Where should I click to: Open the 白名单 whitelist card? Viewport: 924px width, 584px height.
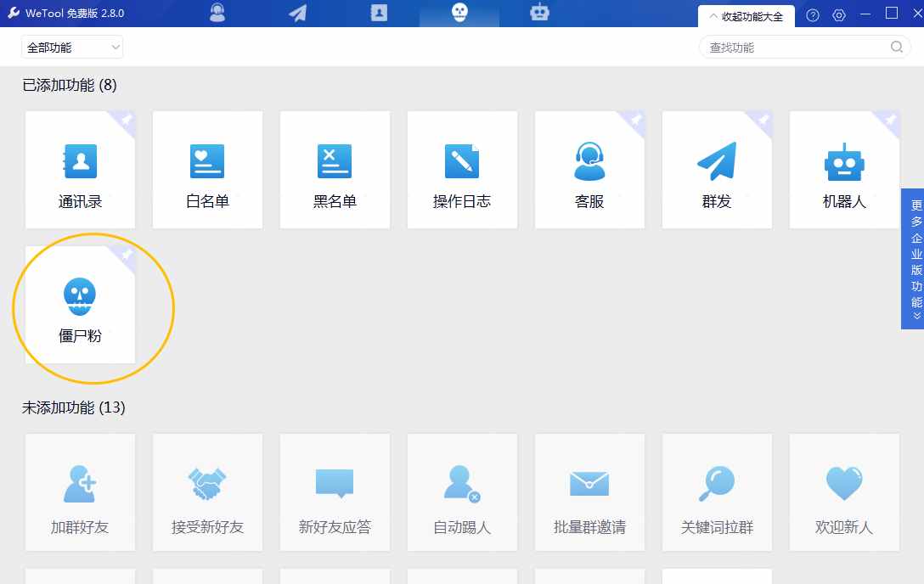207,170
